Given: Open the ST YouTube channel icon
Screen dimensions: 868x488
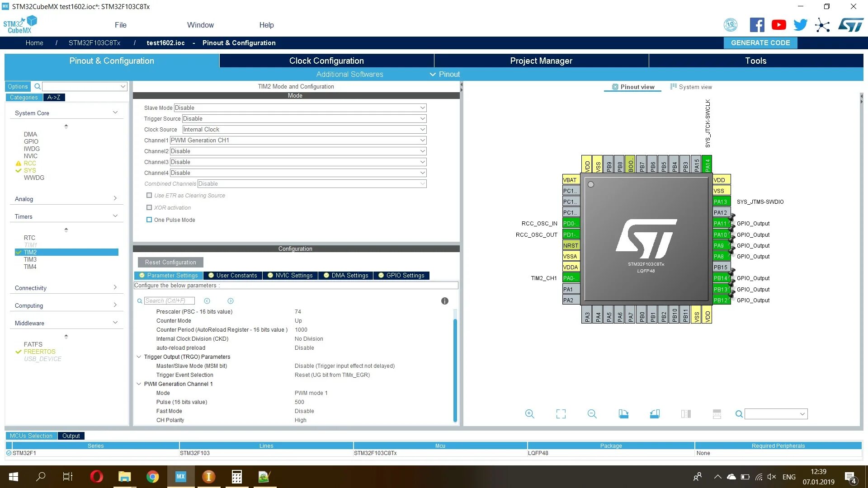Looking at the screenshot, I should pyautogui.click(x=778, y=25).
